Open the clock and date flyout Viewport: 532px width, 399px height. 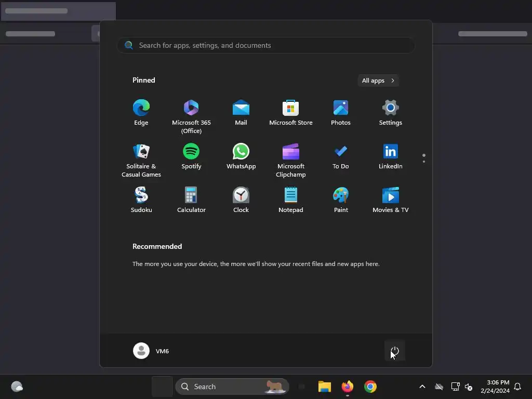click(495, 387)
